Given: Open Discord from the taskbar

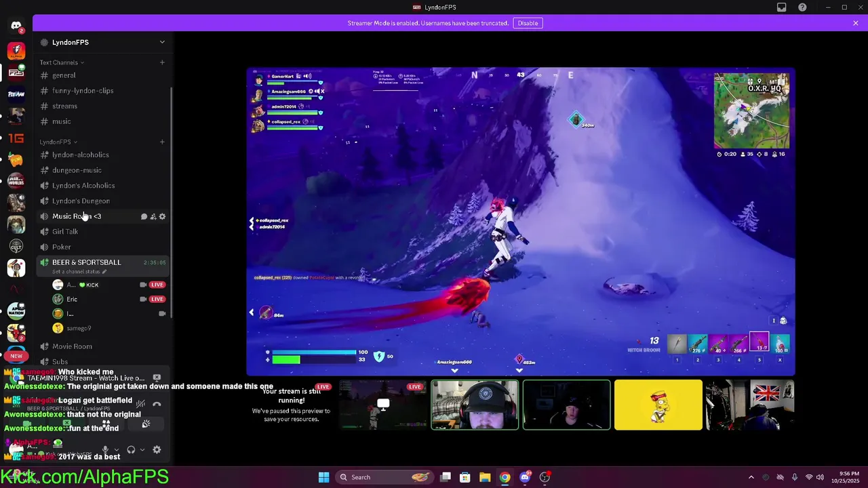Looking at the screenshot, I should pos(525,477).
